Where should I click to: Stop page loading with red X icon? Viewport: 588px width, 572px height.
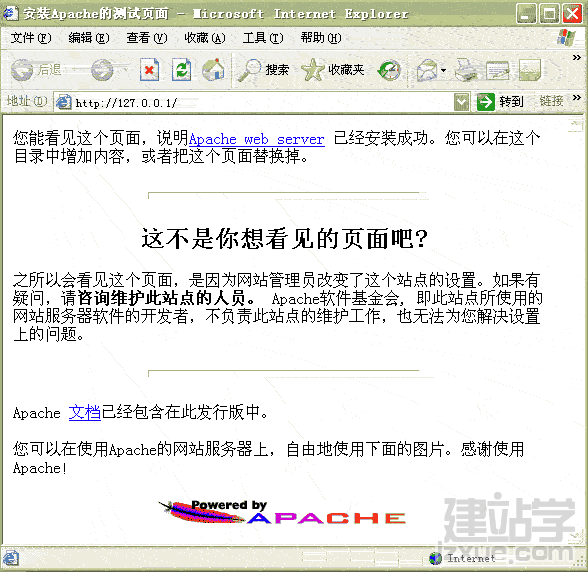(149, 70)
